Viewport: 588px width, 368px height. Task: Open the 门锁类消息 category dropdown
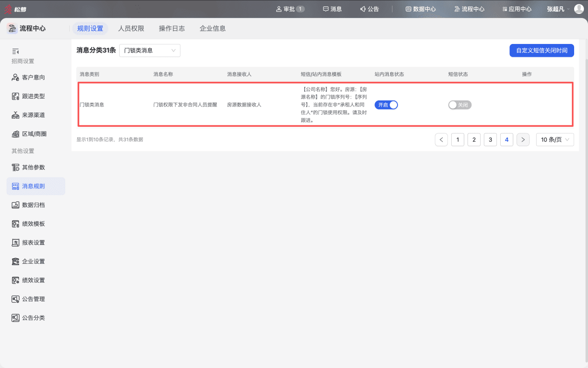[150, 50]
